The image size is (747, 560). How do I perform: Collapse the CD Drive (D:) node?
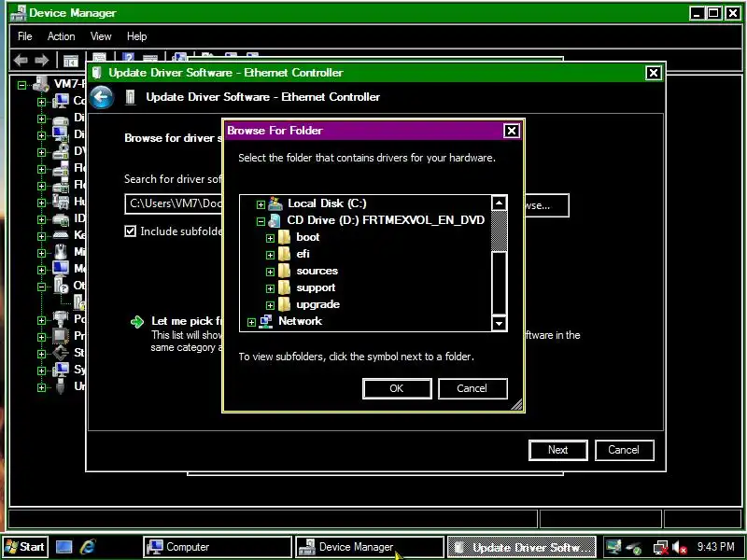[261, 221]
